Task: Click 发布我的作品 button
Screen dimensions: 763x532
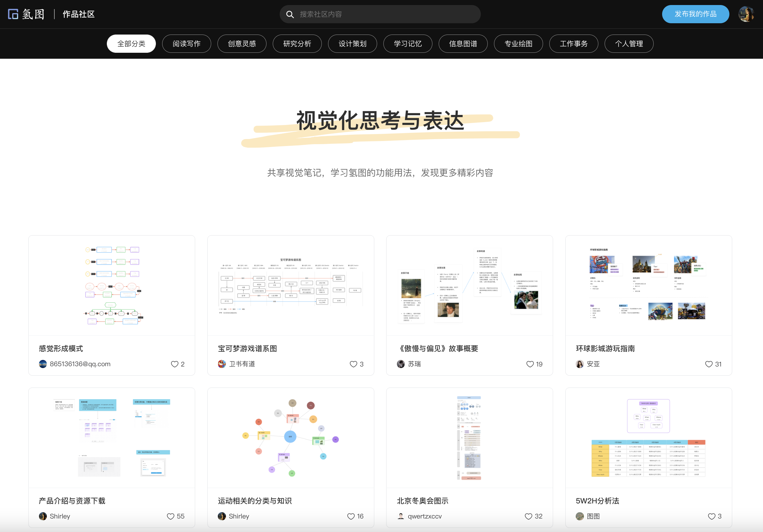Action: [695, 14]
